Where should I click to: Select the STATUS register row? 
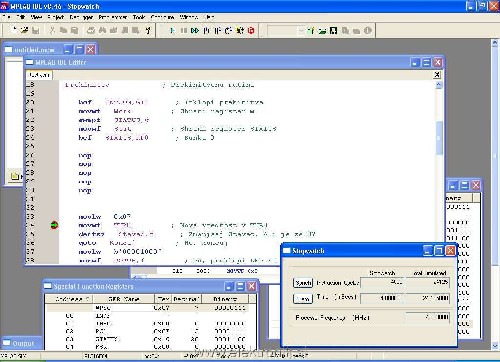(x=148, y=339)
